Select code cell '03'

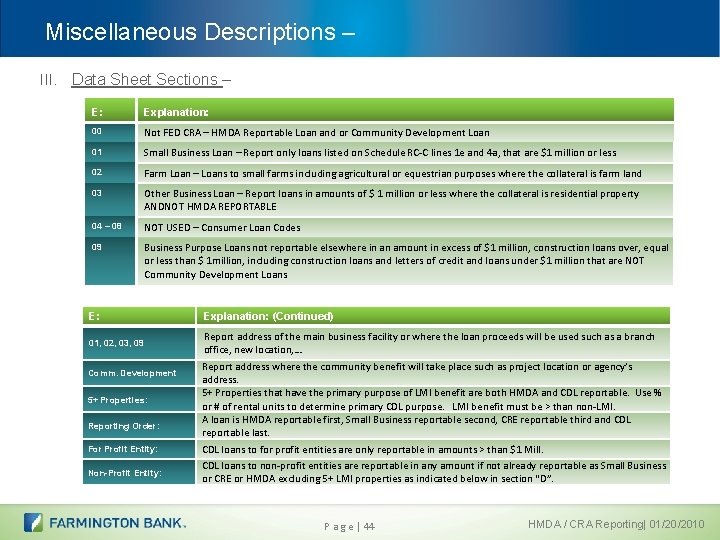click(x=110, y=200)
